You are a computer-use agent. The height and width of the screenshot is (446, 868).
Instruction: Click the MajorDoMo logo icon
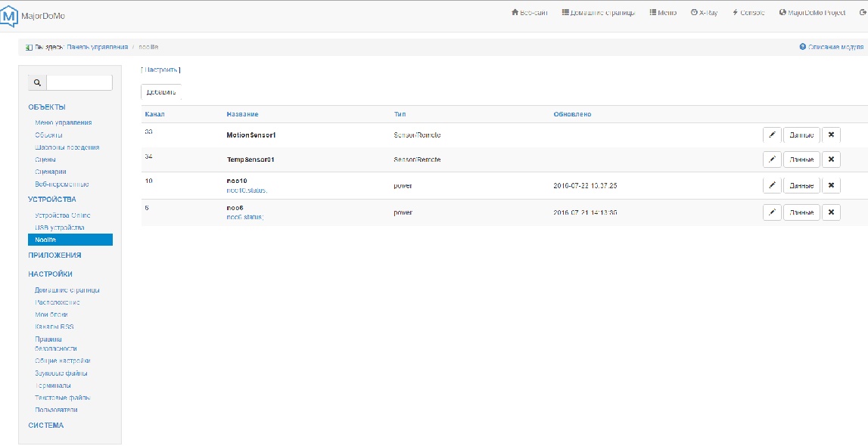(x=11, y=14)
